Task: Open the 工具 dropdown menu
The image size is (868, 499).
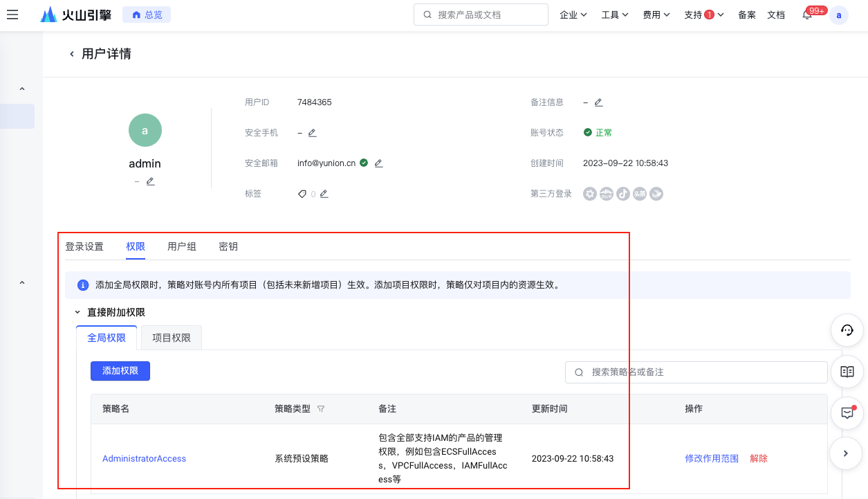Action: coord(615,15)
